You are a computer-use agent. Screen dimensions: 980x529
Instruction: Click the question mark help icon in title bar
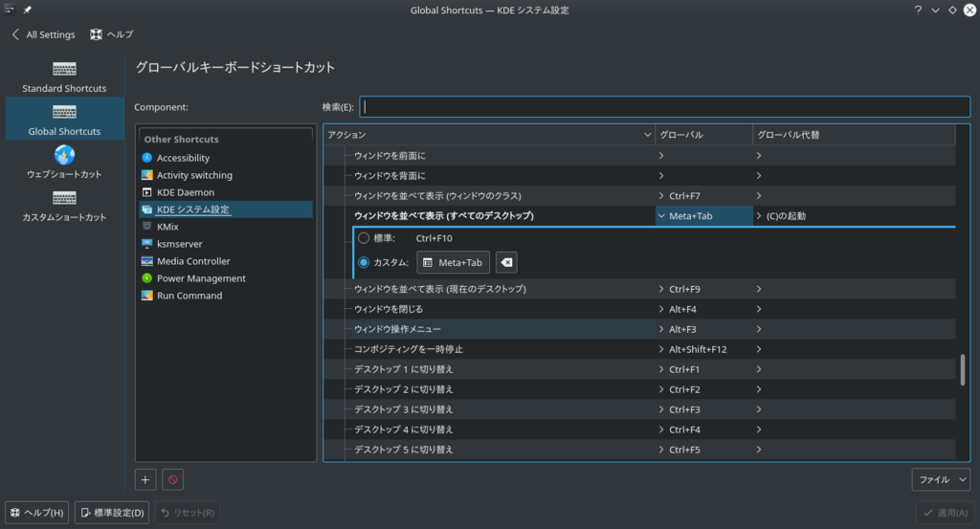(918, 10)
